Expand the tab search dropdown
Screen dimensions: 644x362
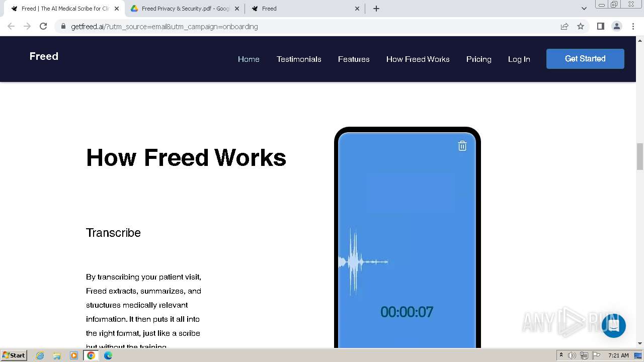pyautogui.click(x=584, y=9)
